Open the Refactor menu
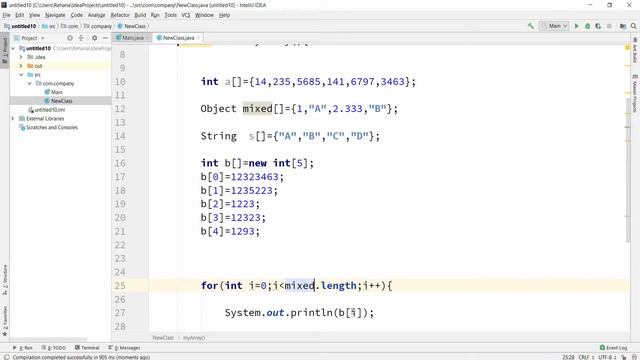Image resolution: width=640 pixels, height=360 pixels. click(120, 15)
